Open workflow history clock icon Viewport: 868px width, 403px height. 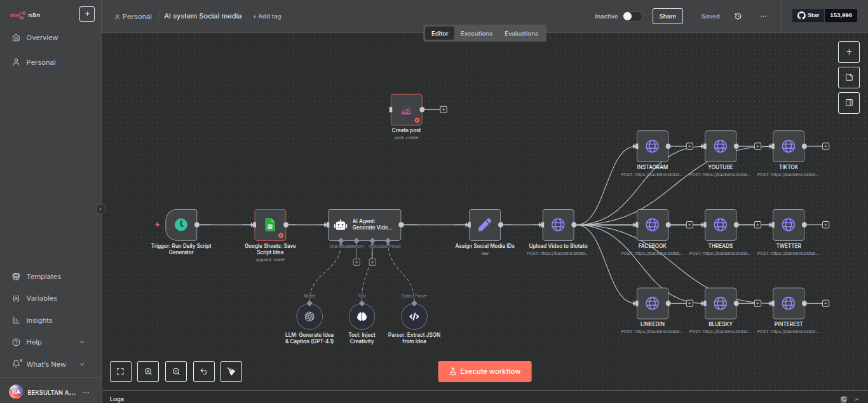tap(738, 17)
